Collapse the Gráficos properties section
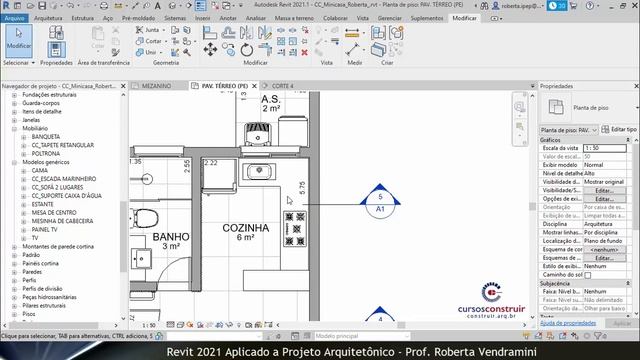The image size is (640, 360). click(628, 140)
